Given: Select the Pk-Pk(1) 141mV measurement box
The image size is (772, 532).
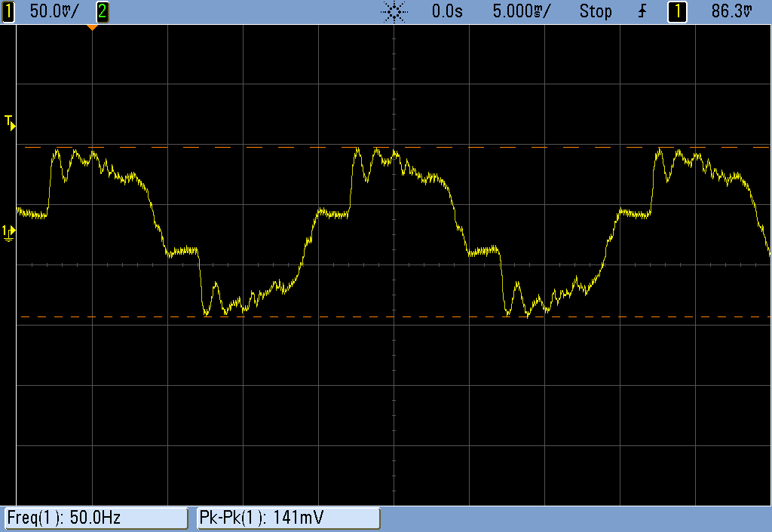Looking at the screenshot, I should (288, 518).
